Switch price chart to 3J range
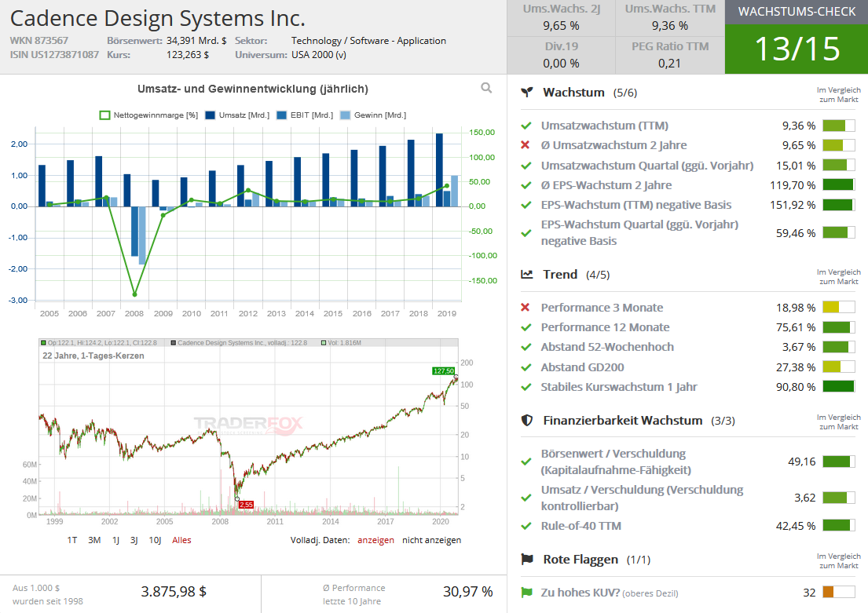 (134, 540)
